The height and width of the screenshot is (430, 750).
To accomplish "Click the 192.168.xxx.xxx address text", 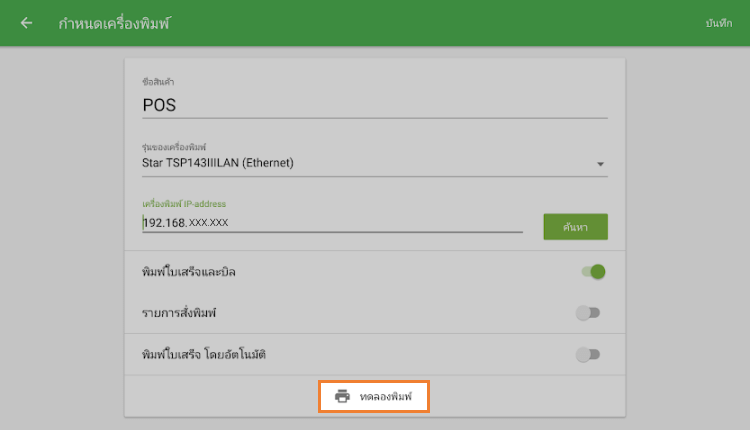I will [x=186, y=222].
